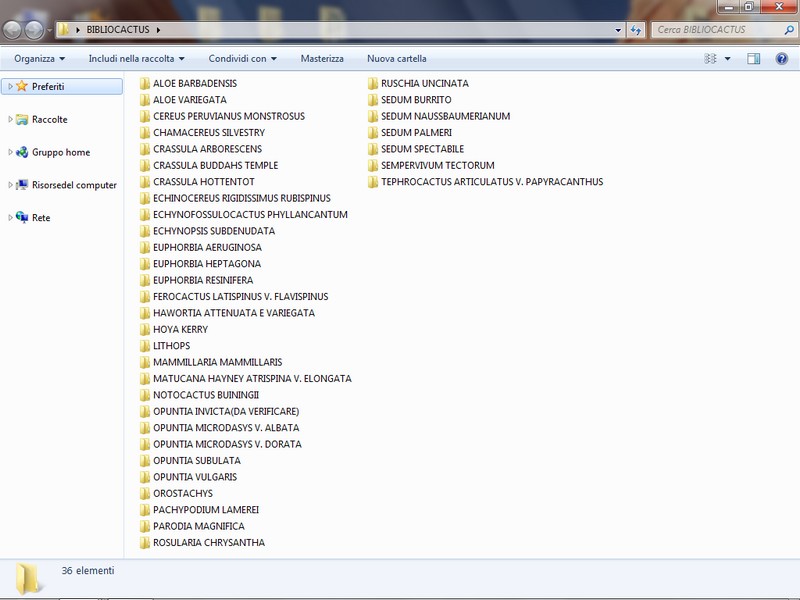Click OPUNTIA SUBULATA folder name
This screenshot has width=800, height=600.
(197, 460)
